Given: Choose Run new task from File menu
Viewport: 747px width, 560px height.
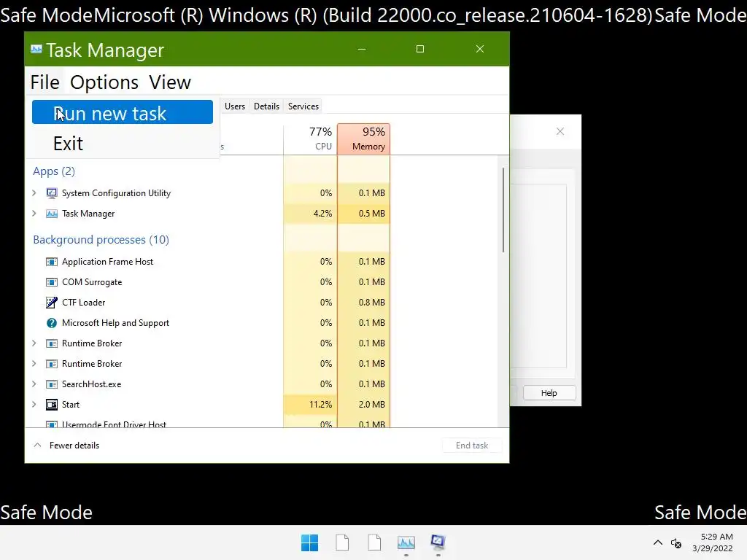Looking at the screenshot, I should [123, 112].
